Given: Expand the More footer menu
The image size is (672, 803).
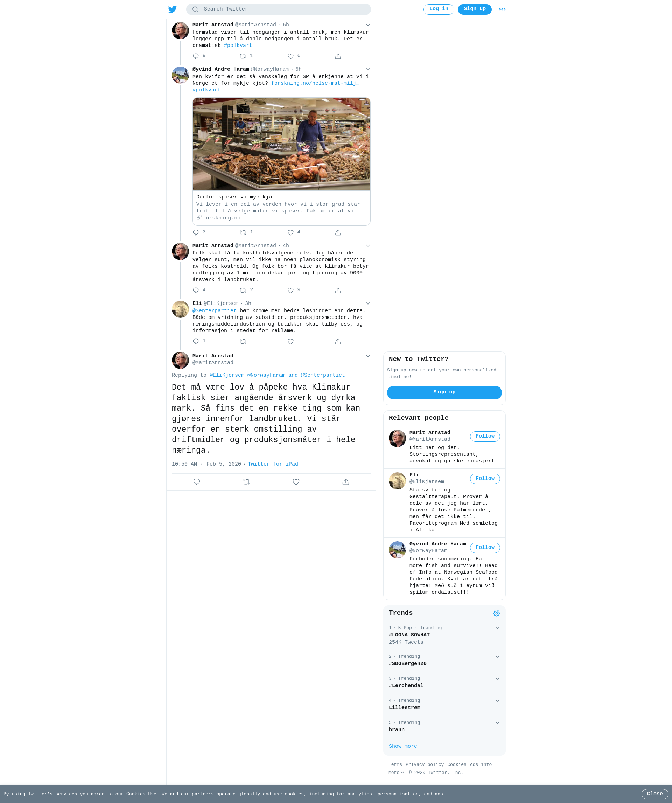Looking at the screenshot, I should pyautogui.click(x=396, y=773).
